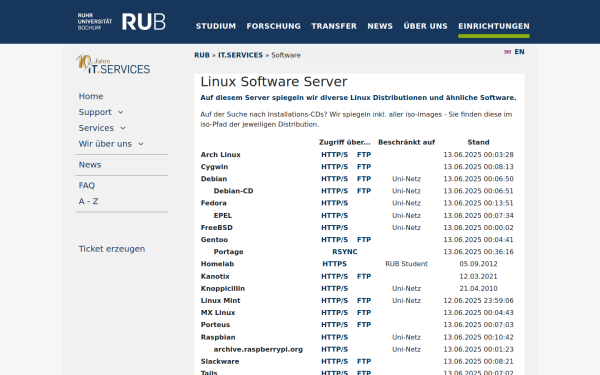Open Cygwin FTP mirror
600x375 pixels.
pyautogui.click(x=364, y=167)
